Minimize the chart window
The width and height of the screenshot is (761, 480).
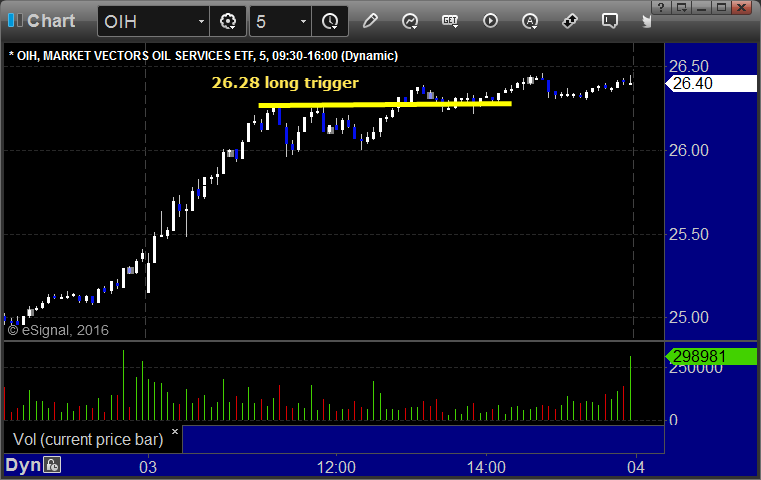click(x=701, y=7)
